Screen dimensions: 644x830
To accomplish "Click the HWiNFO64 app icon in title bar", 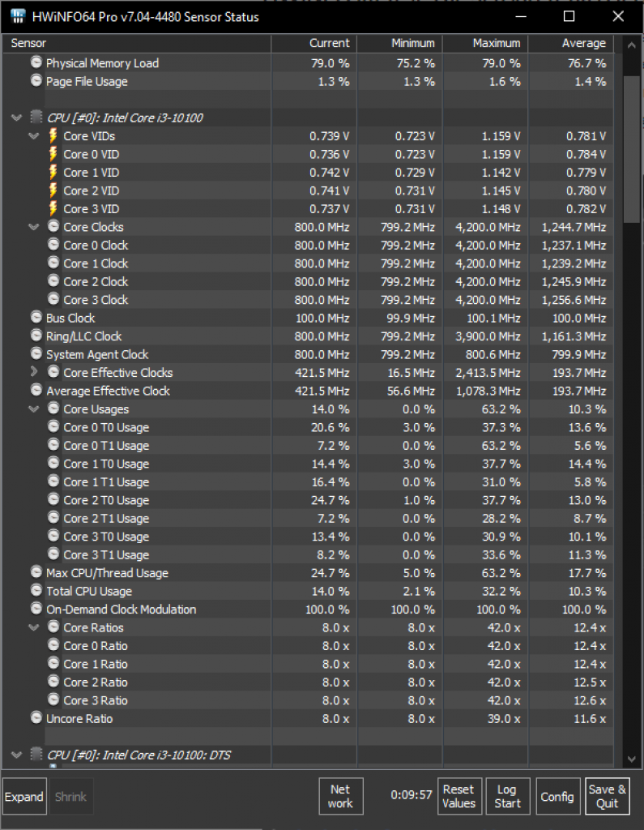I will point(18,16).
